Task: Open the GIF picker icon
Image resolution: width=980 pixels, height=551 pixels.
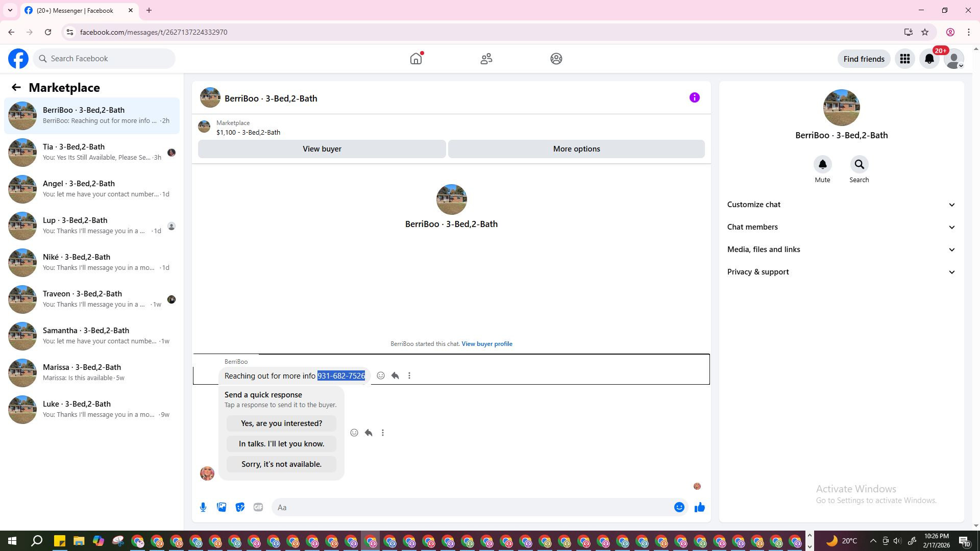Action: click(258, 507)
